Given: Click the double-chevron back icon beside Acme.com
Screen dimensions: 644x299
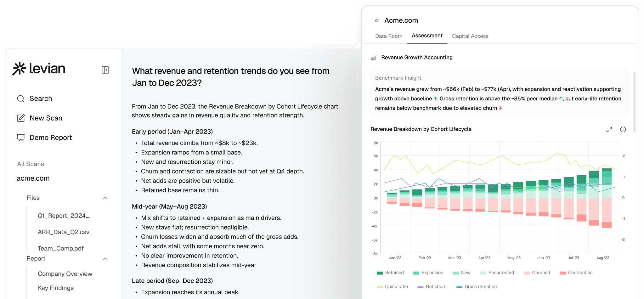Looking at the screenshot, I should pos(377,21).
